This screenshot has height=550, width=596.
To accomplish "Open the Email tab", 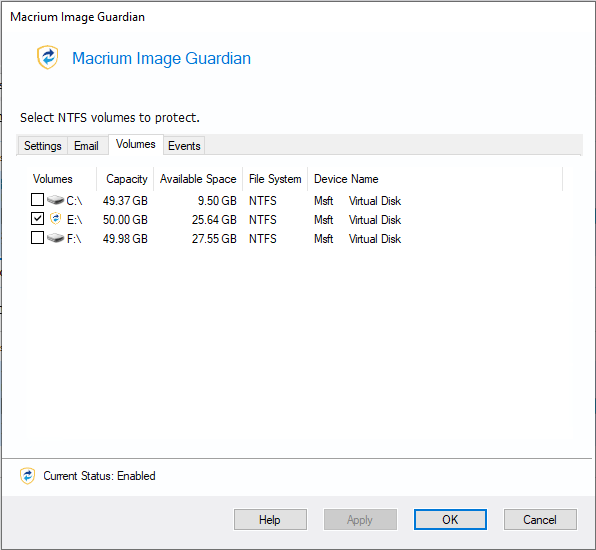I will (x=86, y=146).
